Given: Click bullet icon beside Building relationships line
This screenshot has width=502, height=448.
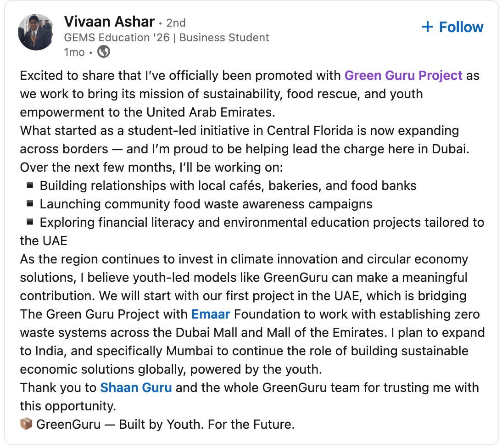Looking at the screenshot, I should (30, 185).
